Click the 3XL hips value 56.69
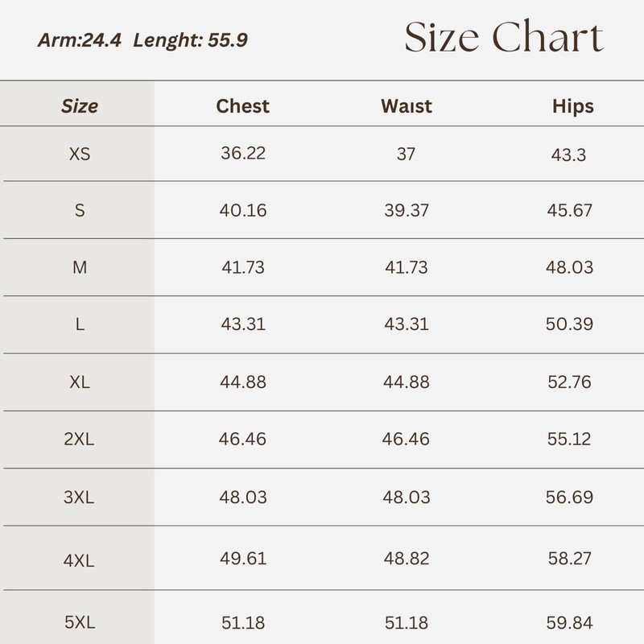Screen dimensions: 644x644 coord(569,497)
